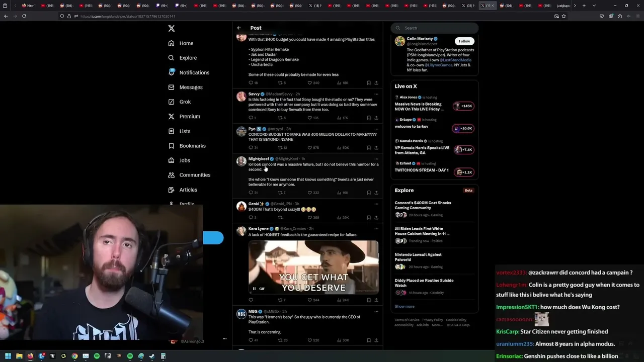The height and width of the screenshot is (362, 644).
Task: Open more options on MBG's tweet
Action: point(376,311)
